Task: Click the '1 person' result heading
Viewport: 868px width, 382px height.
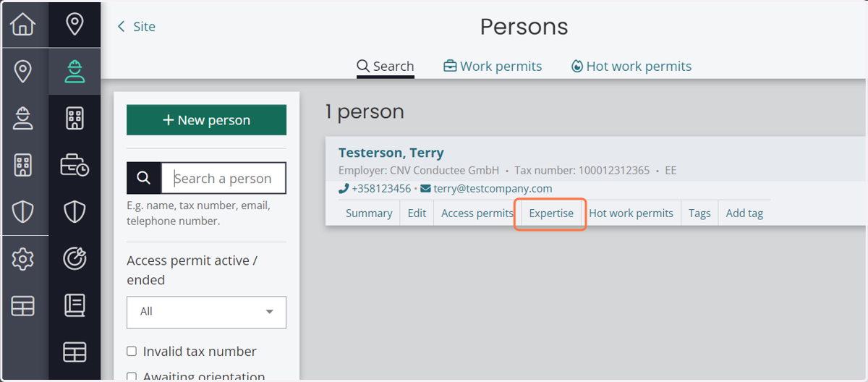Action: 365,112
